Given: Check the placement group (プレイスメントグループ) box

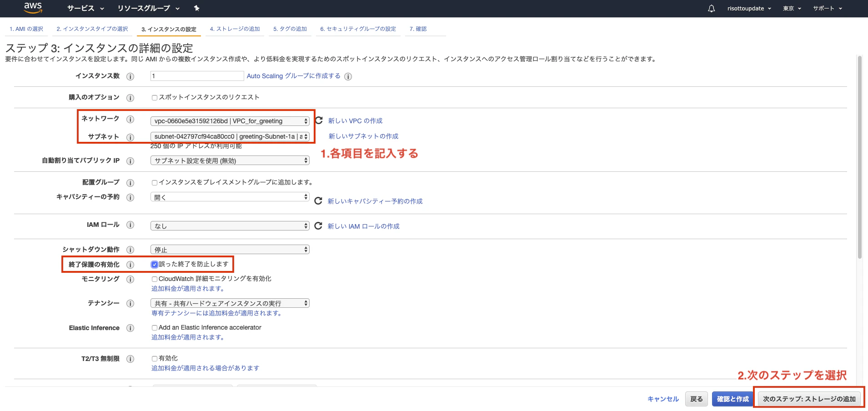Looking at the screenshot, I should pyautogui.click(x=155, y=182).
